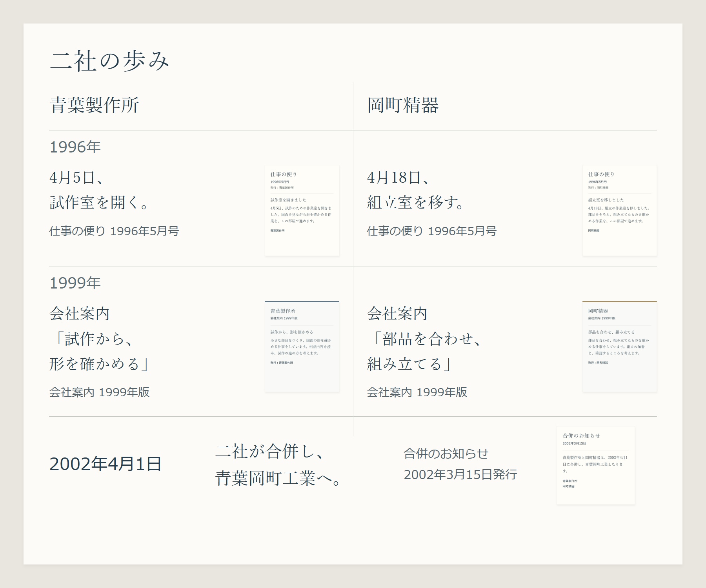
Task: Click the 合併のお知らせ source label
Action: click(446, 454)
